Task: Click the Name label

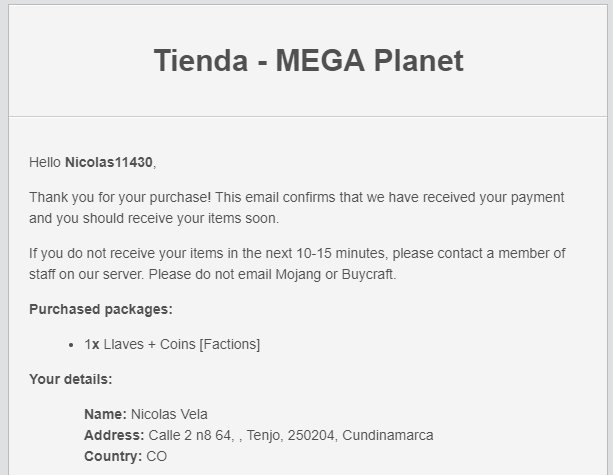Action: pyautogui.click(x=106, y=414)
